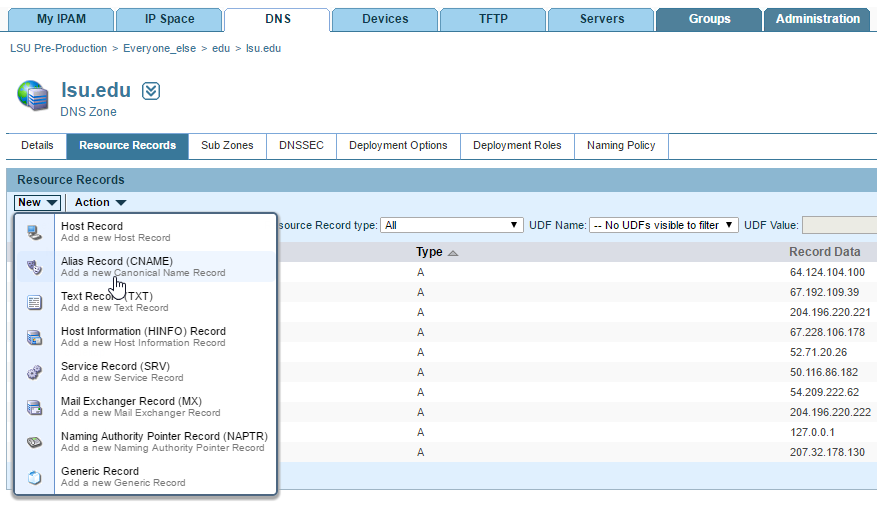Choose Host Information (HINFO) Record item
This screenshot has width=877, height=509.
point(145,337)
